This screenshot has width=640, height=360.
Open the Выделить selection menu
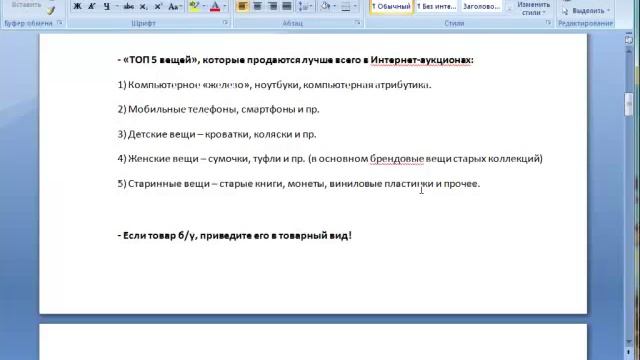coord(586,11)
